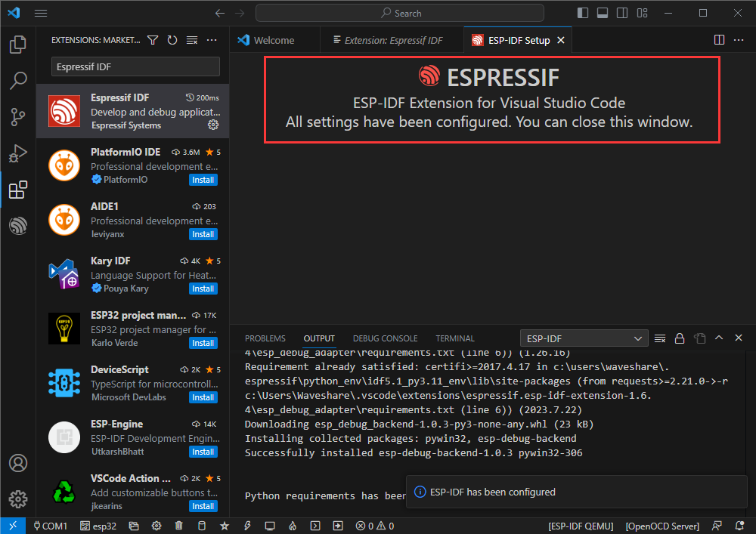Click the title bar Search field
Viewport: 756px width, 534px height.
pos(400,13)
